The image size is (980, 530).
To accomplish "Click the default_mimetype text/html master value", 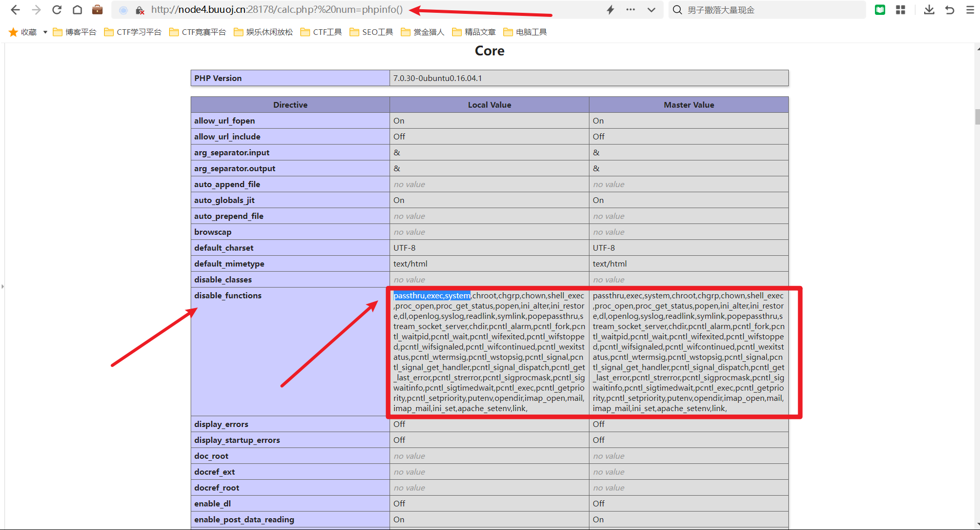I will point(610,263).
